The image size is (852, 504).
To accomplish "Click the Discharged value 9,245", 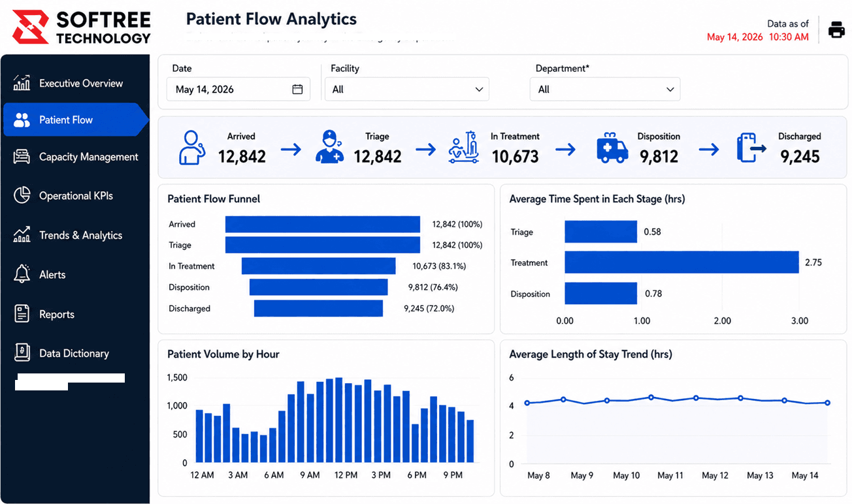I will tap(800, 157).
